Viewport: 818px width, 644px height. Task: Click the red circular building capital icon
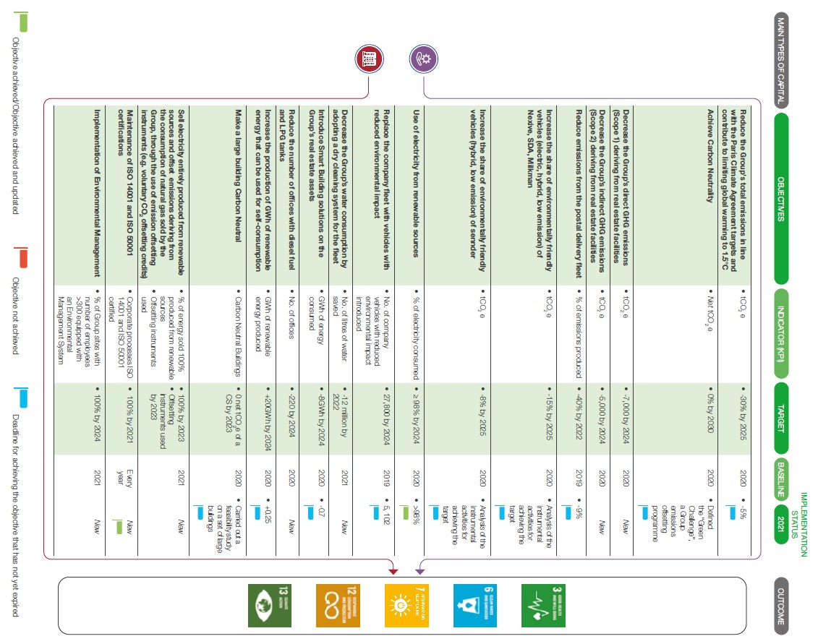point(368,58)
